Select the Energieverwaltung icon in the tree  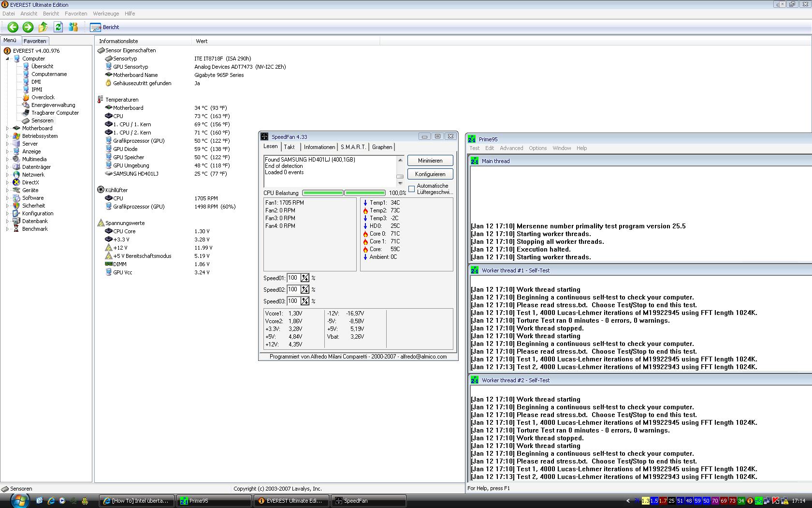tap(26, 105)
